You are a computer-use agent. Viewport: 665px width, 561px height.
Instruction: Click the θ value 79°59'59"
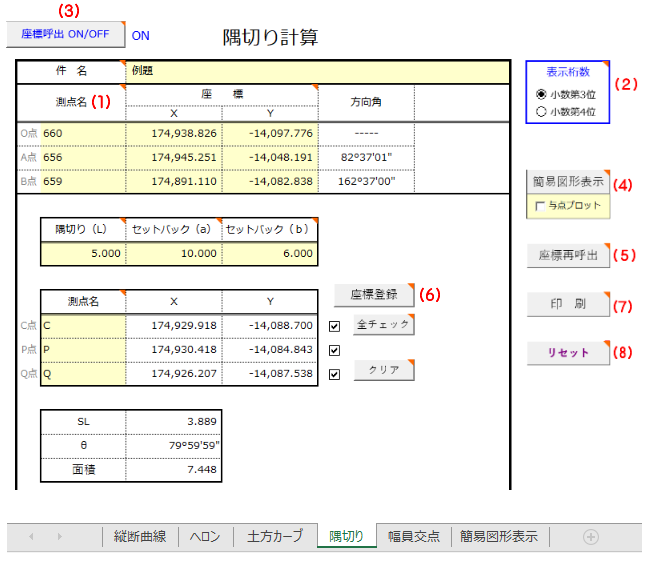pos(174,446)
